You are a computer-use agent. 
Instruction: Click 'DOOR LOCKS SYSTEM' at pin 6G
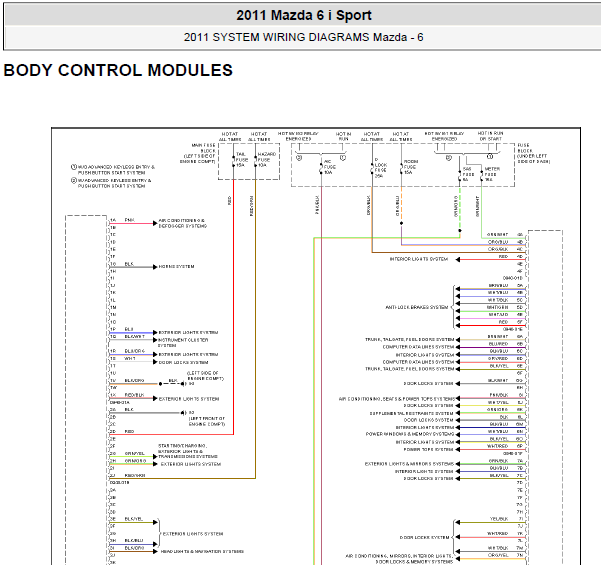(429, 383)
